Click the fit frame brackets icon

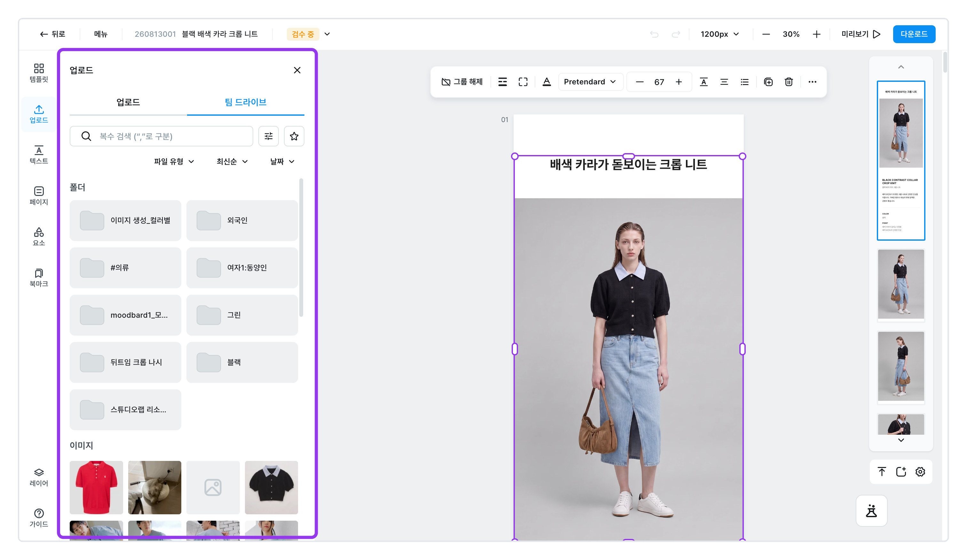523,82
